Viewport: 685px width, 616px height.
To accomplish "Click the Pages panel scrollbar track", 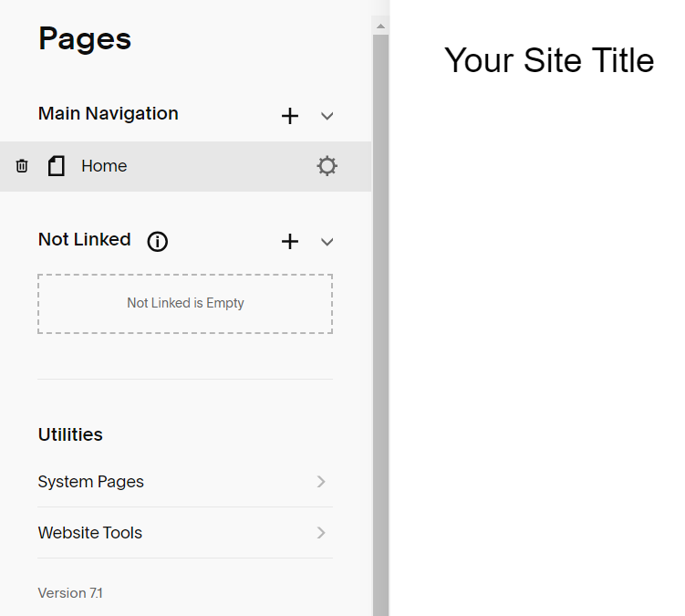I will (x=380, y=325).
